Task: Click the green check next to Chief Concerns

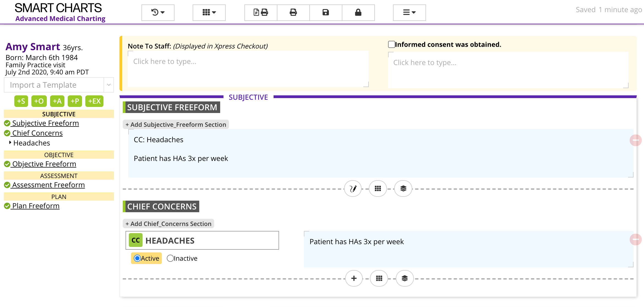Action: coord(7,133)
